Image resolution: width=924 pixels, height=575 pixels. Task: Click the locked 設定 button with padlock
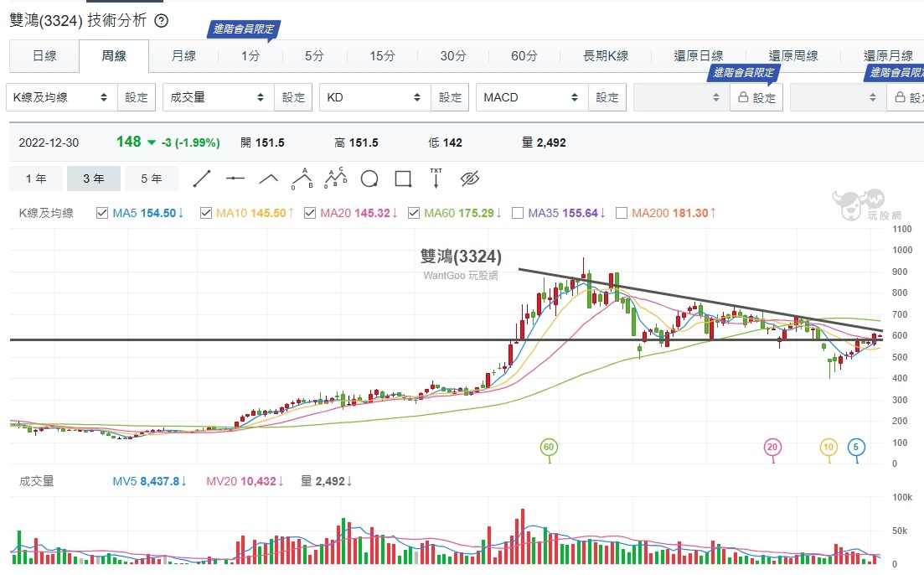coord(756,97)
